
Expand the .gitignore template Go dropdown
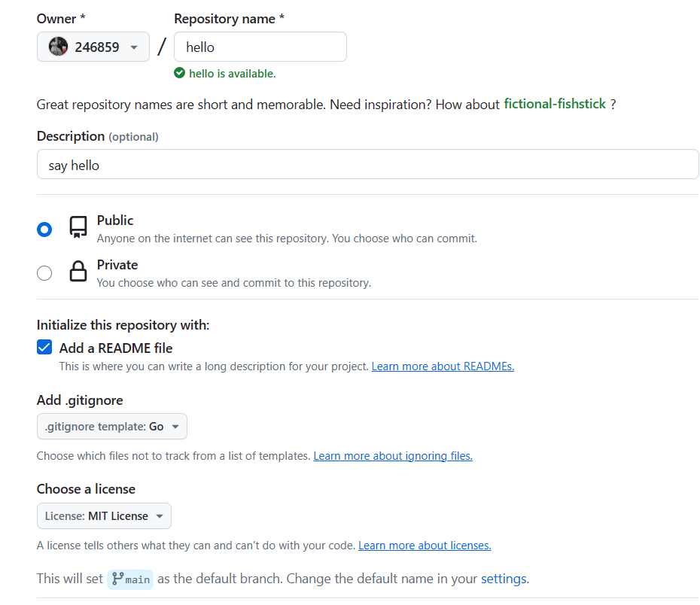click(x=111, y=427)
